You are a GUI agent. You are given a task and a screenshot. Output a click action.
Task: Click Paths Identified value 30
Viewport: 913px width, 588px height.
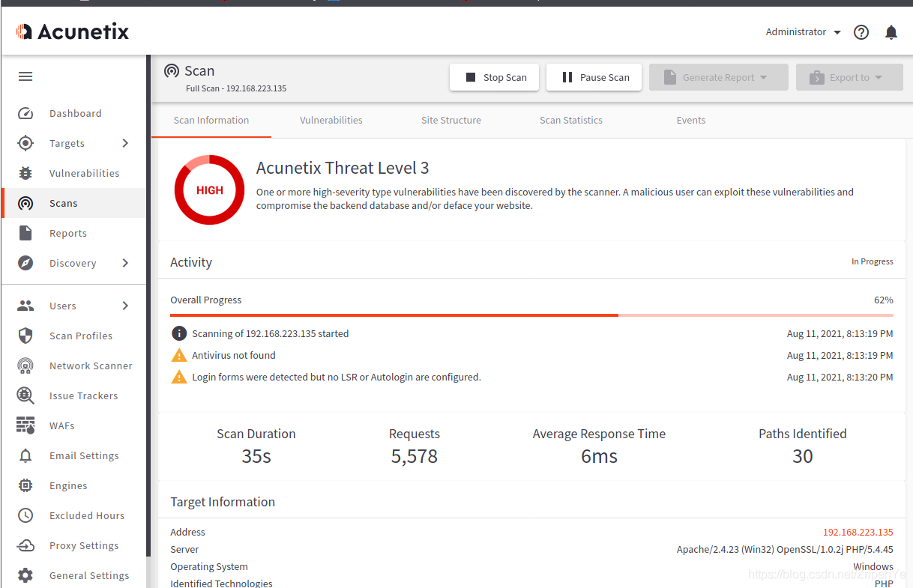803,456
